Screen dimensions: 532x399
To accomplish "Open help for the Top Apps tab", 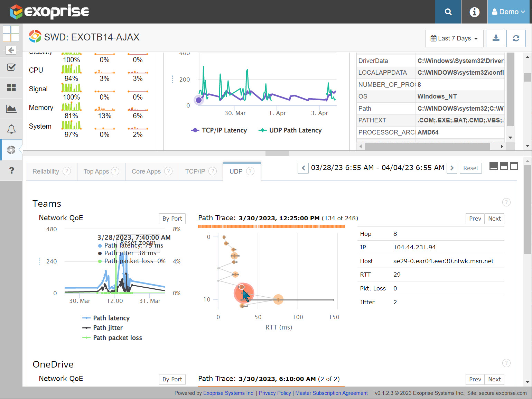I will [x=115, y=171].
